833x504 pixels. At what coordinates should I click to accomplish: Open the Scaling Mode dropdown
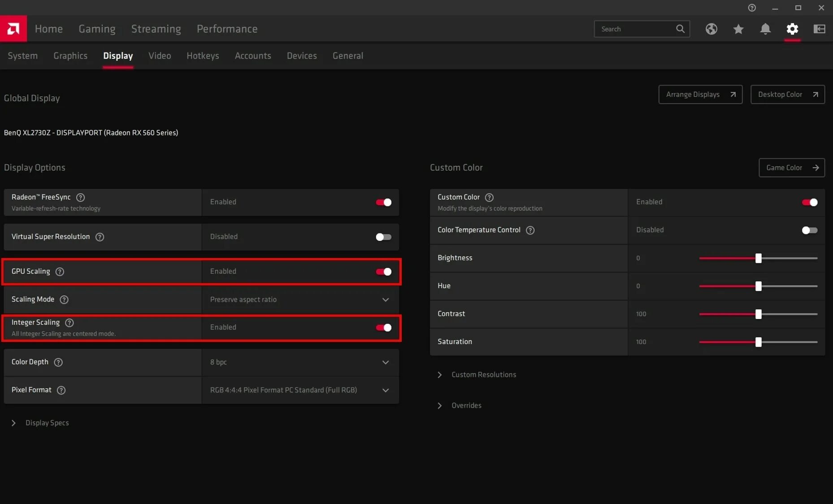pos(300,300)
